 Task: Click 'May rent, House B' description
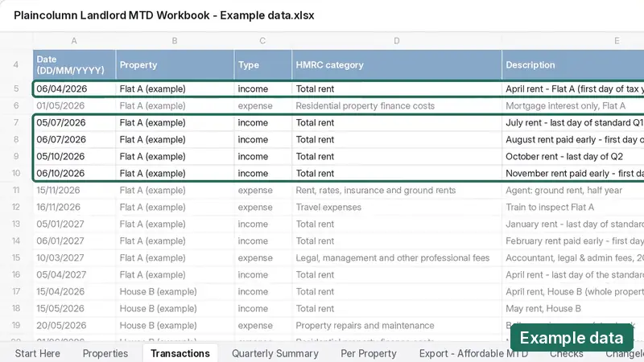(573, 308)
